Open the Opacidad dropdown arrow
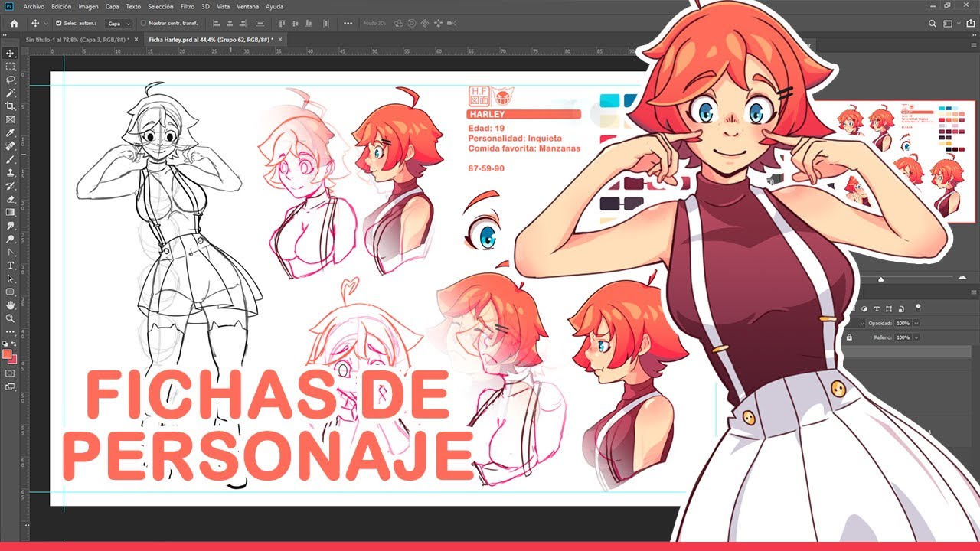The width and height of the screenshot is (980, 551). pyautogui.click(x=916, y=324)
